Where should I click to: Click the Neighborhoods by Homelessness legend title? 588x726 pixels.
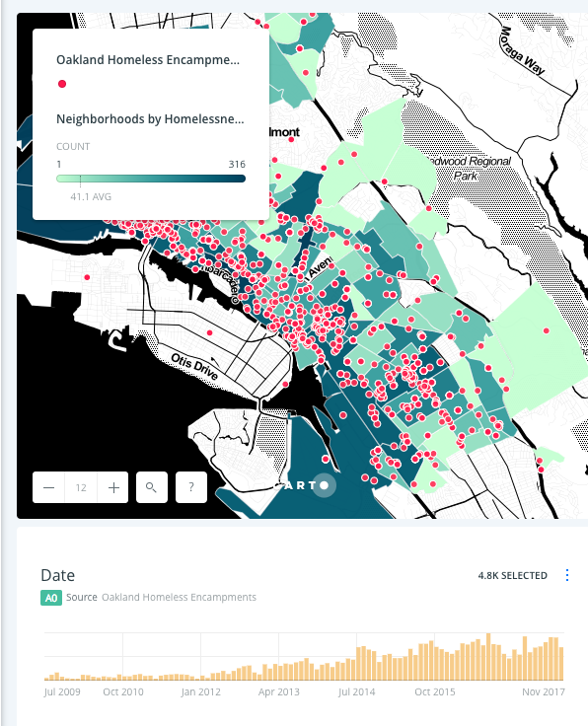tap(150, 119)
